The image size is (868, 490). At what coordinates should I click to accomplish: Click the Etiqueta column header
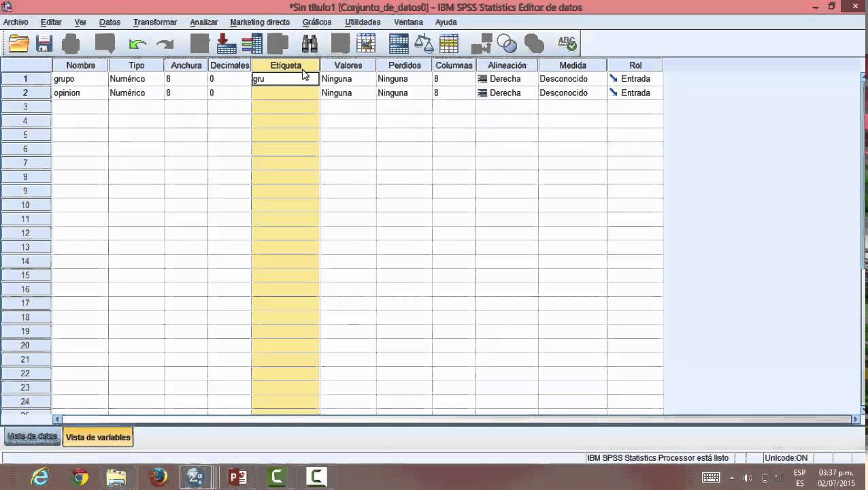click(x=286, y=65)
